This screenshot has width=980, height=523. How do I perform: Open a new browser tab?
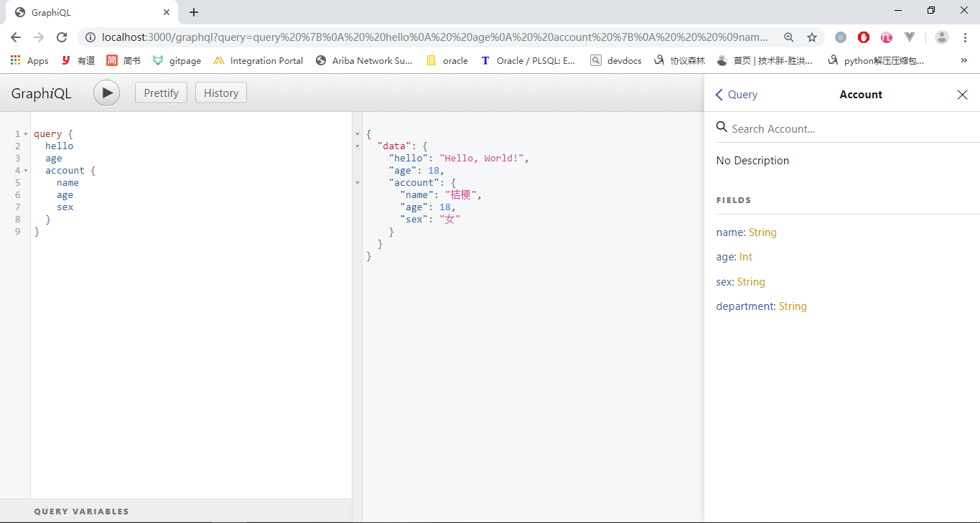coord(194,12)
